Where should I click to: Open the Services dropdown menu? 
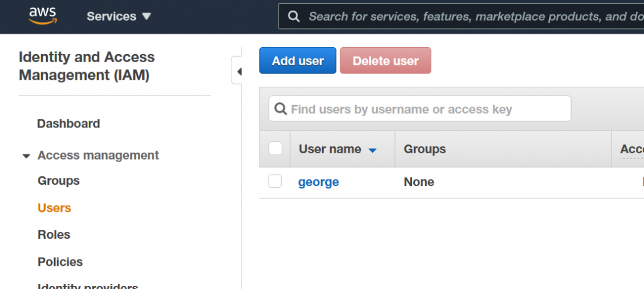coord(119,16)
